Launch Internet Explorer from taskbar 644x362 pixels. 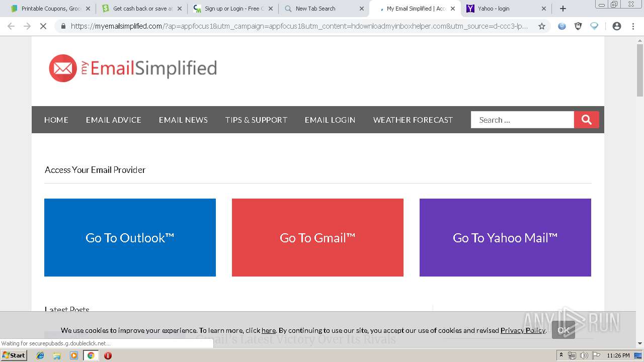click(x=40, y=355)
